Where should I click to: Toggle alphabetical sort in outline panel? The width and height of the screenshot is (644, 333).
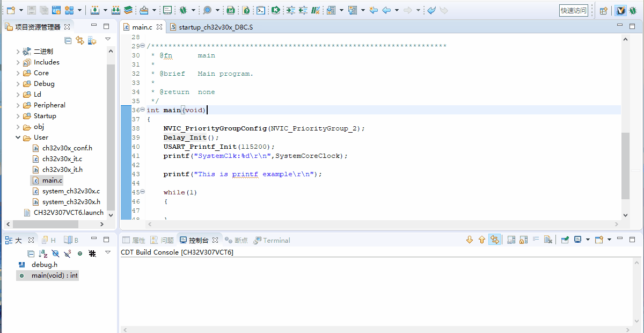pos(43,253)
